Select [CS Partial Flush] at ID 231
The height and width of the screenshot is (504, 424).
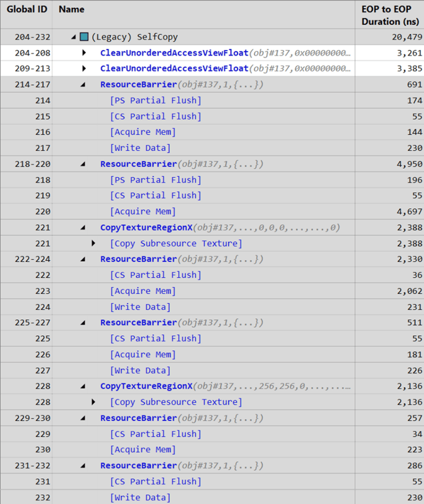[156, 482]
